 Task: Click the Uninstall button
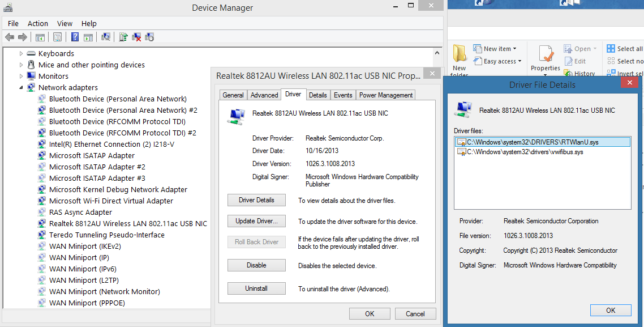(257, 289)
